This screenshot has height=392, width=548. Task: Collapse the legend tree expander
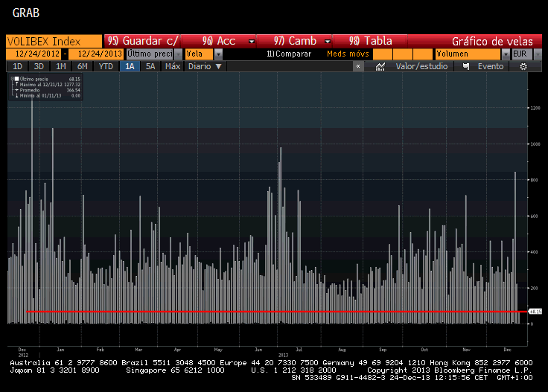coord(12,79)
